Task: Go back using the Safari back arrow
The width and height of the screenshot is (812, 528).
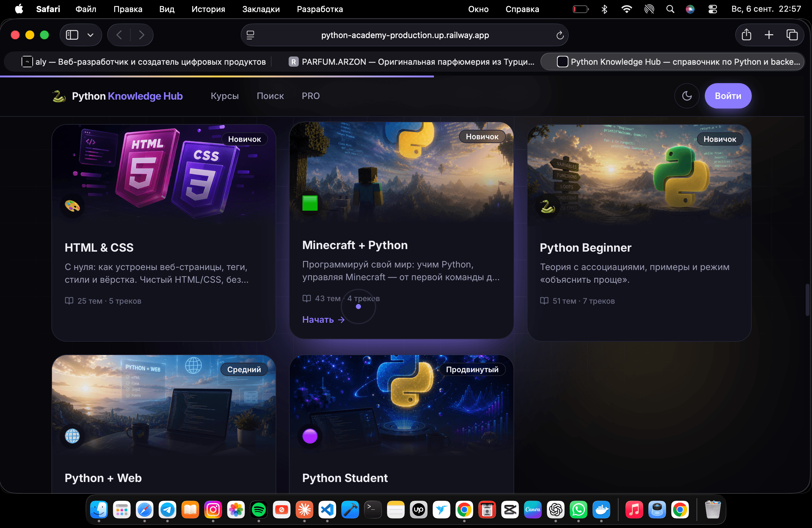Action: (119, 35)
